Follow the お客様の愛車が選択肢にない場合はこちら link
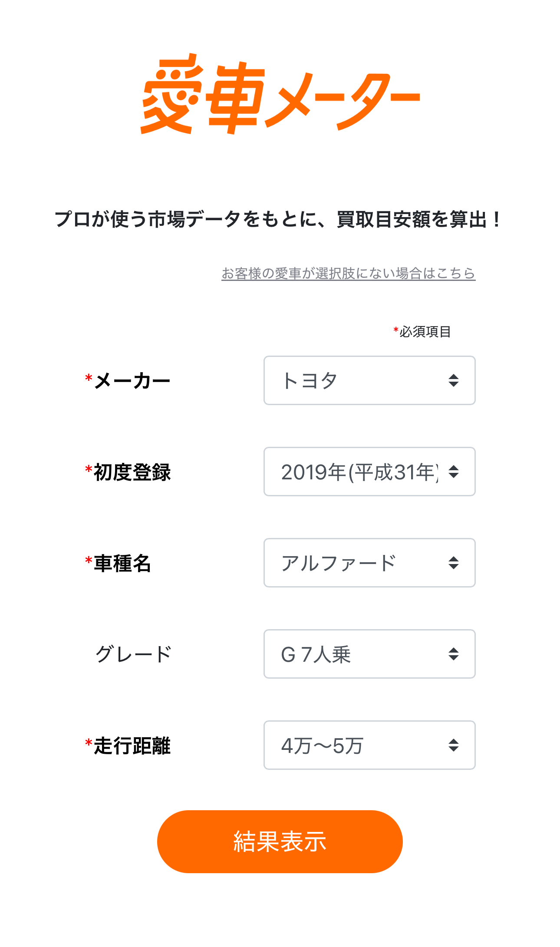 348,273
